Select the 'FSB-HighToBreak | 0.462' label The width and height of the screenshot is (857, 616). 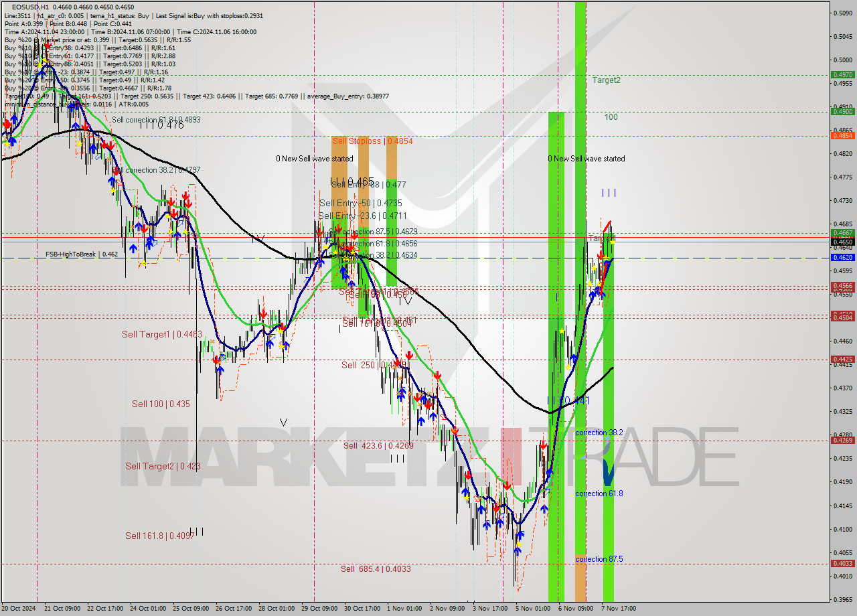point(82,254)
